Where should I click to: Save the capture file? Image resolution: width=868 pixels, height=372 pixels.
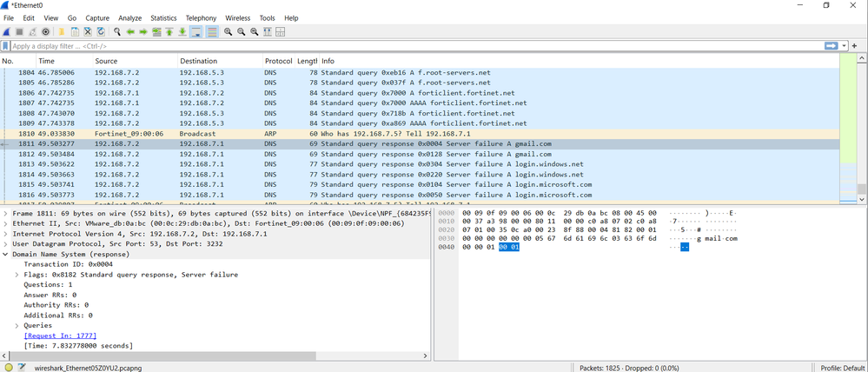(x=75, y=32)
